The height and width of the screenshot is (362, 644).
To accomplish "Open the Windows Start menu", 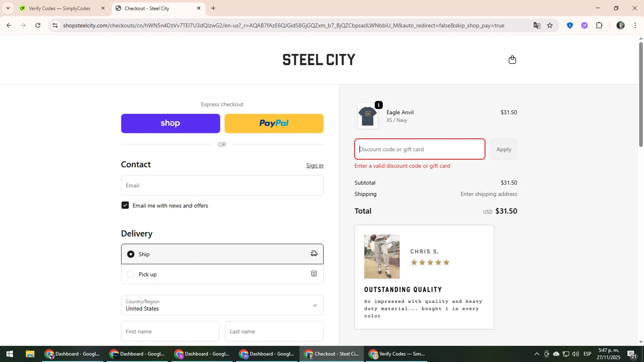I will [9, 354].
